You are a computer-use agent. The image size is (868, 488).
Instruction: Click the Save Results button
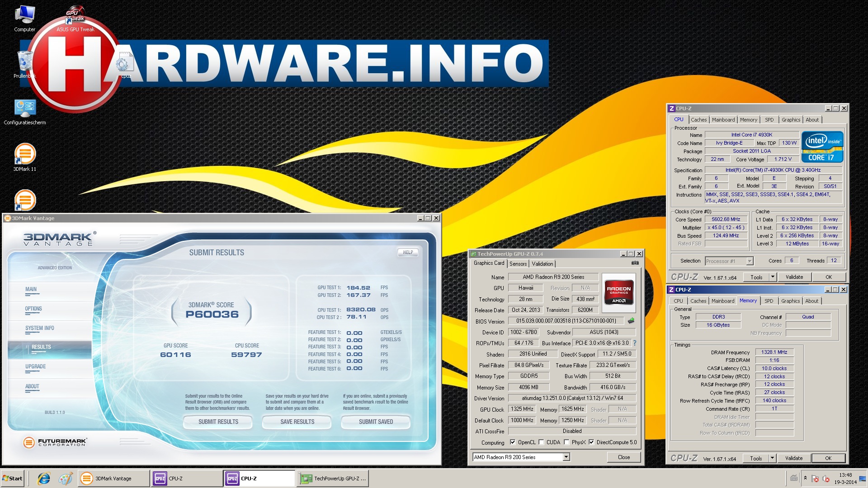click(x=297, y=422)
